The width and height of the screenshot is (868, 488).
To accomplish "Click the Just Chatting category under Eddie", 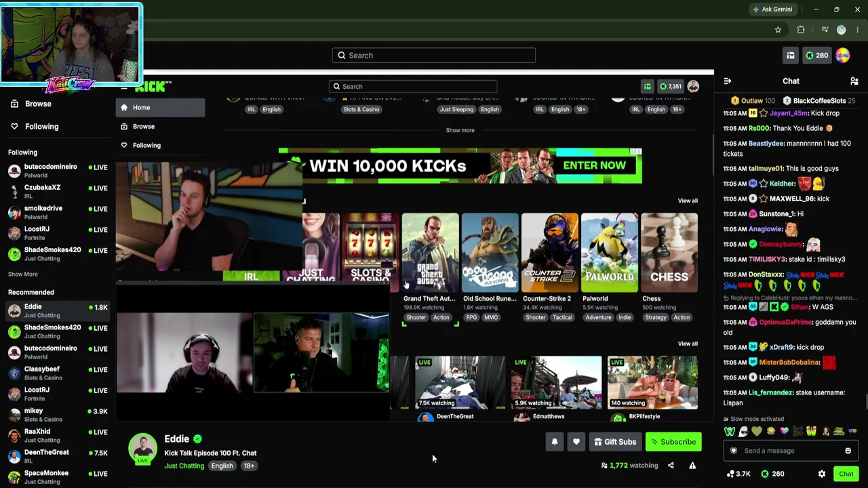I will click(184, 466).
